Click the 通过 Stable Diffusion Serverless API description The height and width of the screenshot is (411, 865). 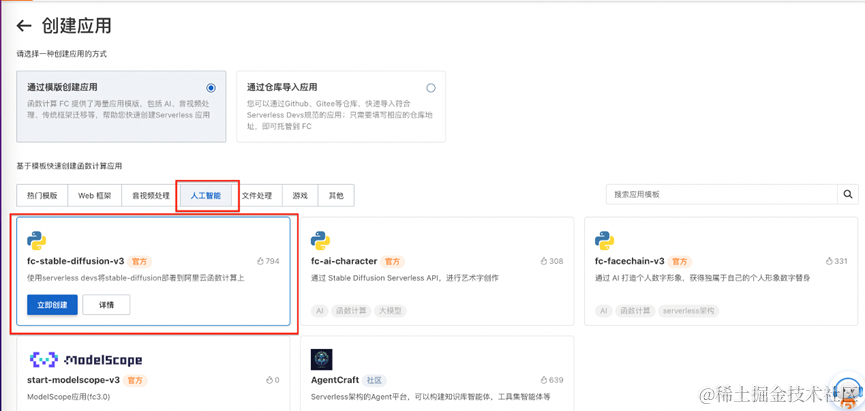pyautogui.click(x=404, y=278)
